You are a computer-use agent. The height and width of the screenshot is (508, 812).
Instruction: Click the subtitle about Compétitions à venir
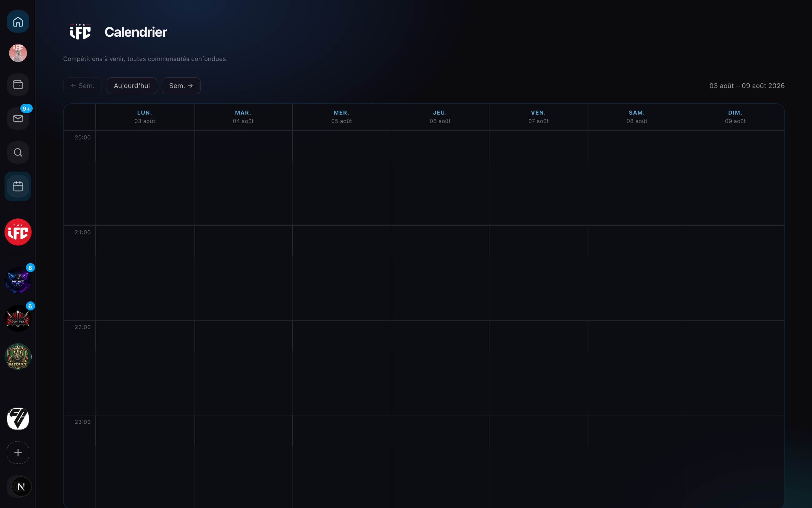click(145, 59)
